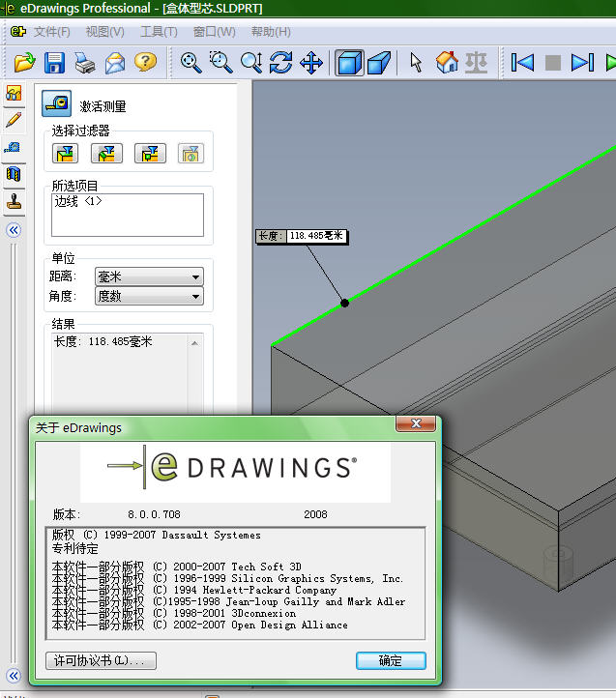
Task: Click the 2008 year text in About dialog
Action: pos(315,514)
